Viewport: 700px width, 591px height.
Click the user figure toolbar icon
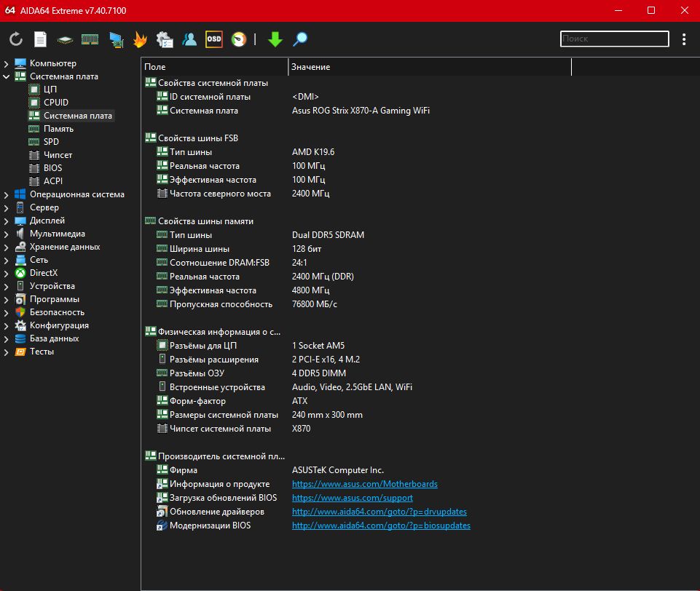(189, 39)
